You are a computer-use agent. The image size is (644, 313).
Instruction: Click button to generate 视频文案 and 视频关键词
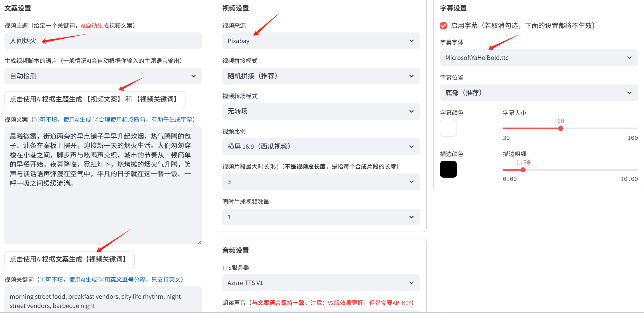click(95, 99)
